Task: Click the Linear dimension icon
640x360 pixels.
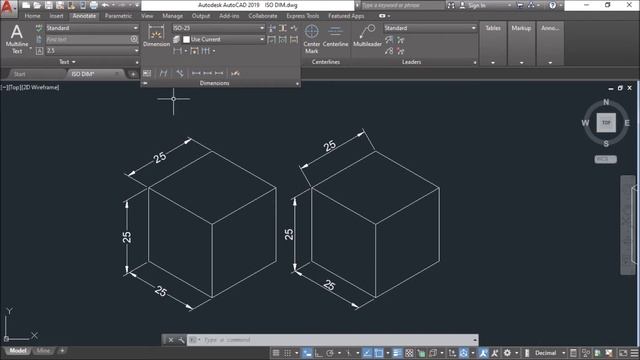Action: tap(177, 51)
